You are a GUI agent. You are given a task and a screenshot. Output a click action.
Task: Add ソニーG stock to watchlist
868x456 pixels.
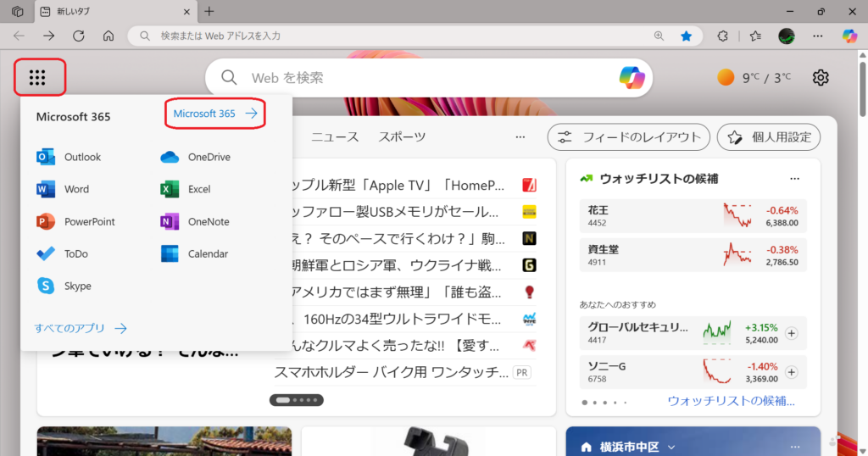[792, 372]
